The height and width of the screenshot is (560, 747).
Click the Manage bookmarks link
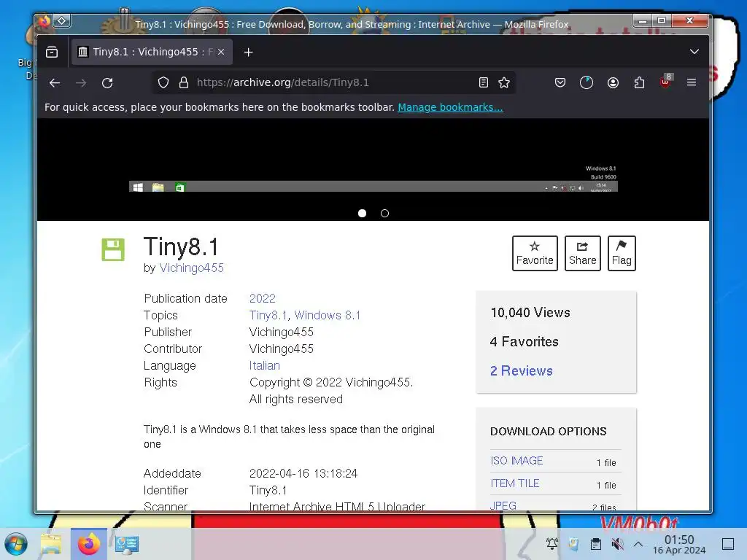450,107
